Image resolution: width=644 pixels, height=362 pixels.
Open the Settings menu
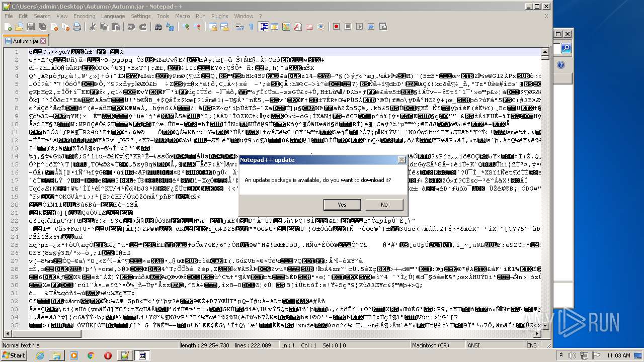click(141, 16)
